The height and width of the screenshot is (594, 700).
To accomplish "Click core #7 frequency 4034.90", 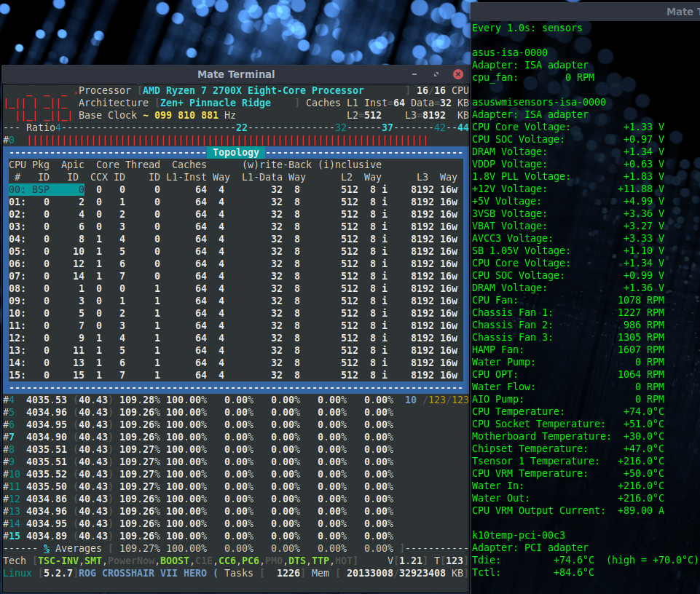I will point(47,437).
